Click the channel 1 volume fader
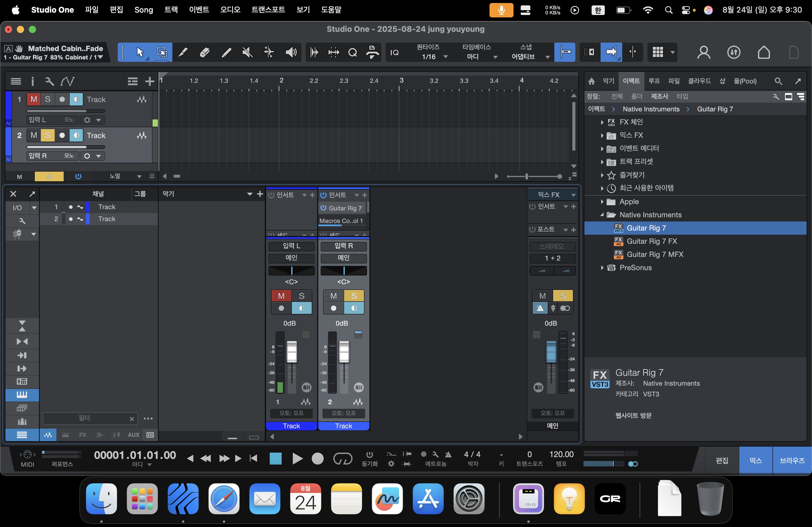812x527 pixels. coord(291,351)
